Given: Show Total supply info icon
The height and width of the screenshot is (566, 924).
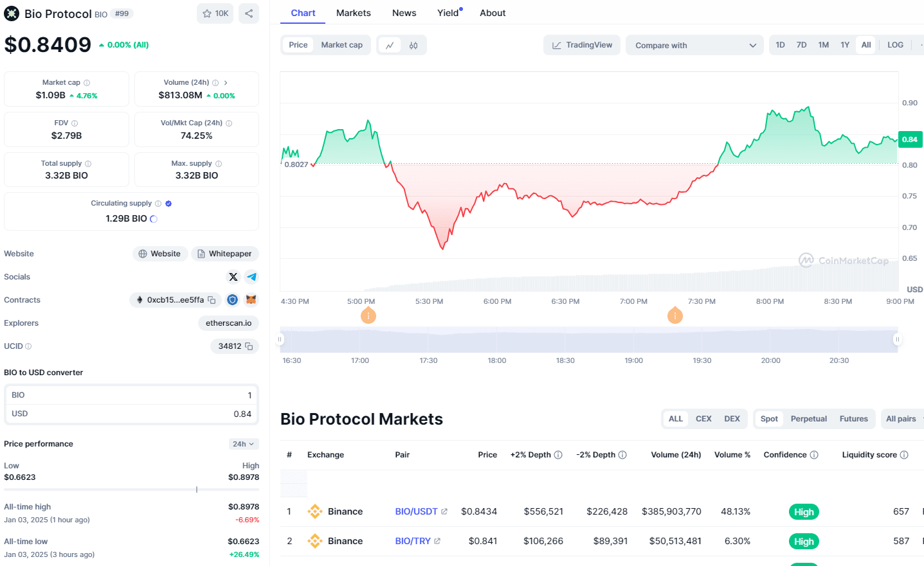Looking at the screenshot, I should pyautogui.click(x=88, y=164).
